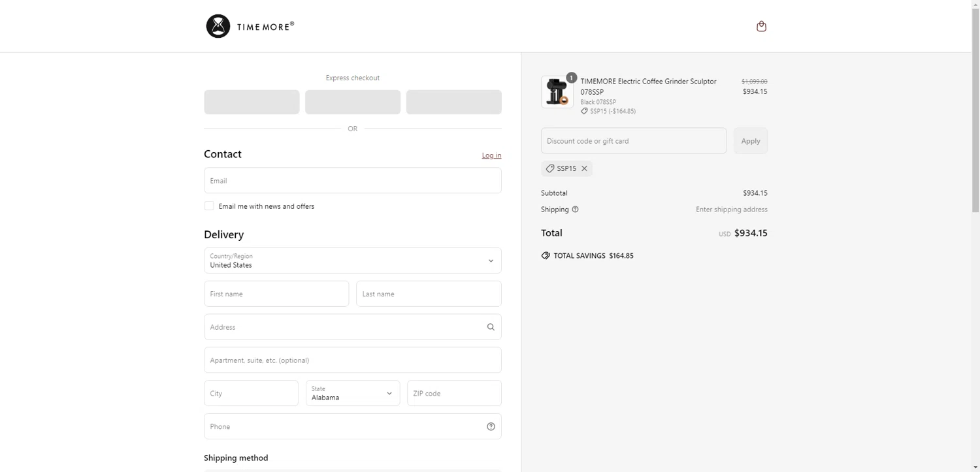Viewport: 980px width, 472px height.
Task: Focus the Apartment, suite field
Action: coord(353,360)
